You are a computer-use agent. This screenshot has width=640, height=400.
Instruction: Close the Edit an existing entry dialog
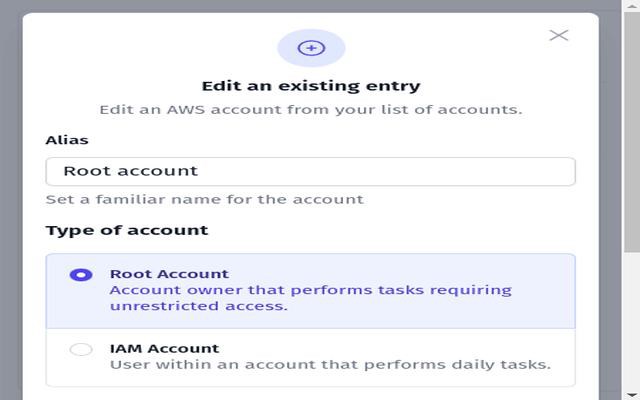click(x=559, y=35)
